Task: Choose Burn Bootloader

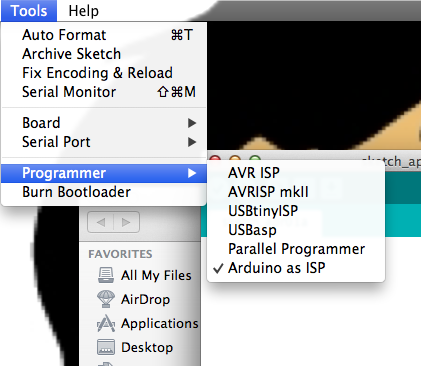Action: tap(104, 192)
